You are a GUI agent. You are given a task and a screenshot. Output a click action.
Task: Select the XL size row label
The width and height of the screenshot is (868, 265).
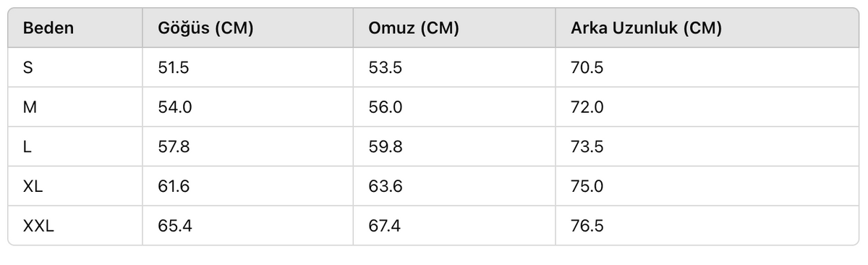pyautogui.click(x=33, y=186)
